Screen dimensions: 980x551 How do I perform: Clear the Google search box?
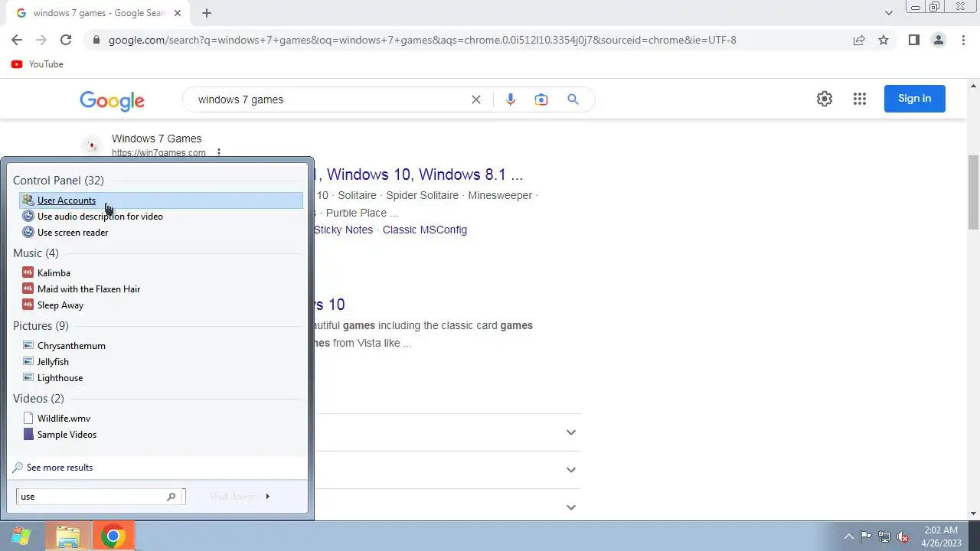click(x=475, y=99)
